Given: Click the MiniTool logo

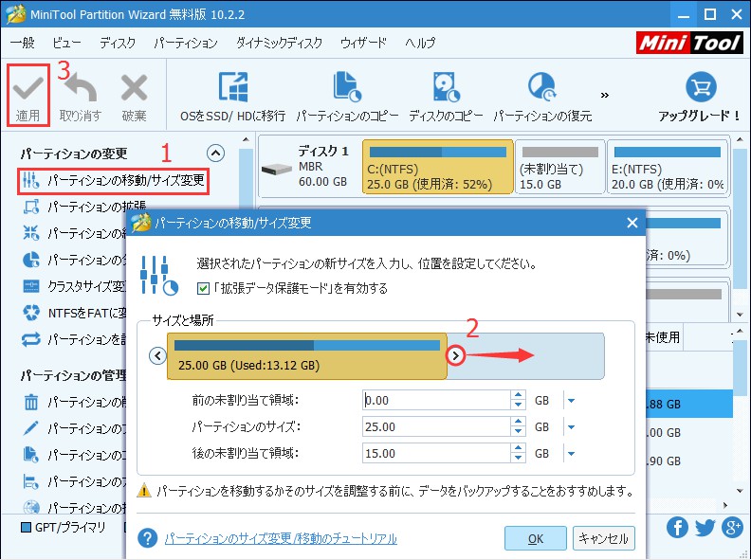Looking at the screenshot, I should coord(689,43).
